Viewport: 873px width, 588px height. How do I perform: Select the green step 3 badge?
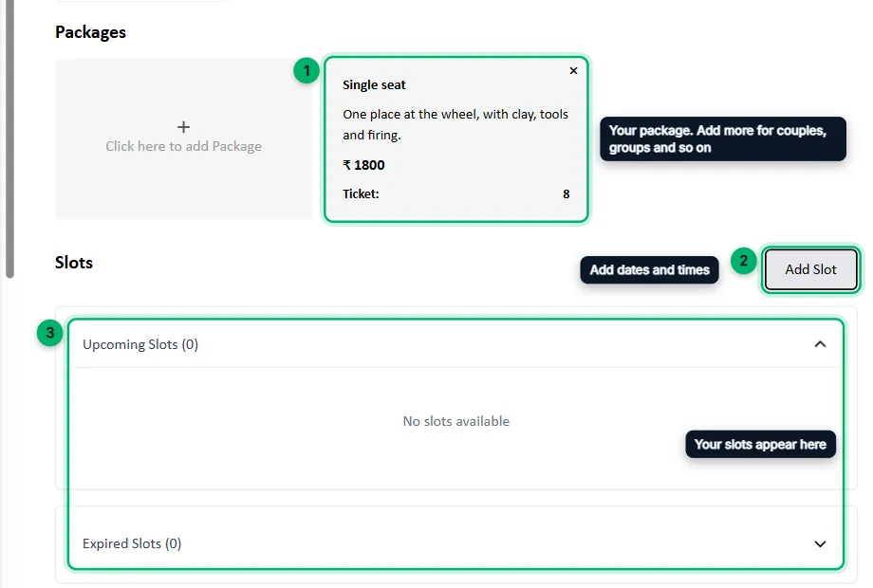point(50,333)
